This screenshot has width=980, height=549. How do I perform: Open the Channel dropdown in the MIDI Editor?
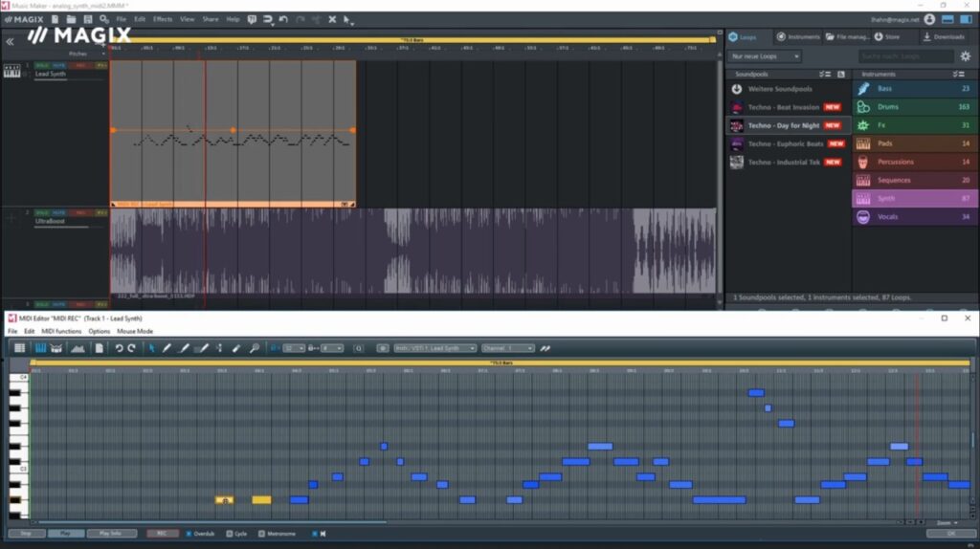(x=507, y=348)
